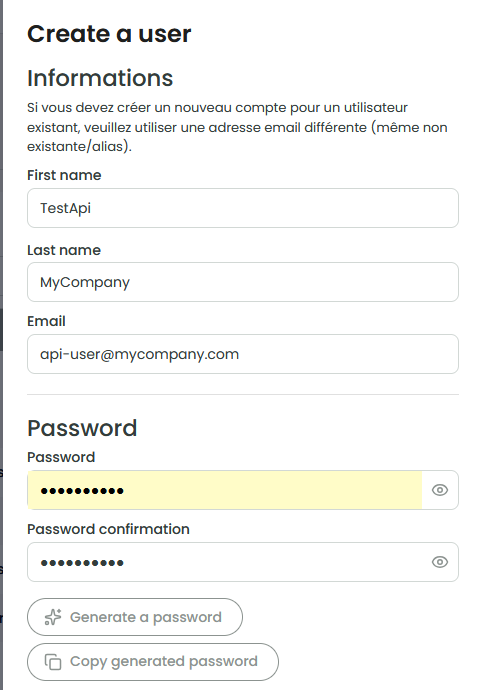Click the Informations section heading
This screenshot has height=690, width=480.
tap(100, 78)
